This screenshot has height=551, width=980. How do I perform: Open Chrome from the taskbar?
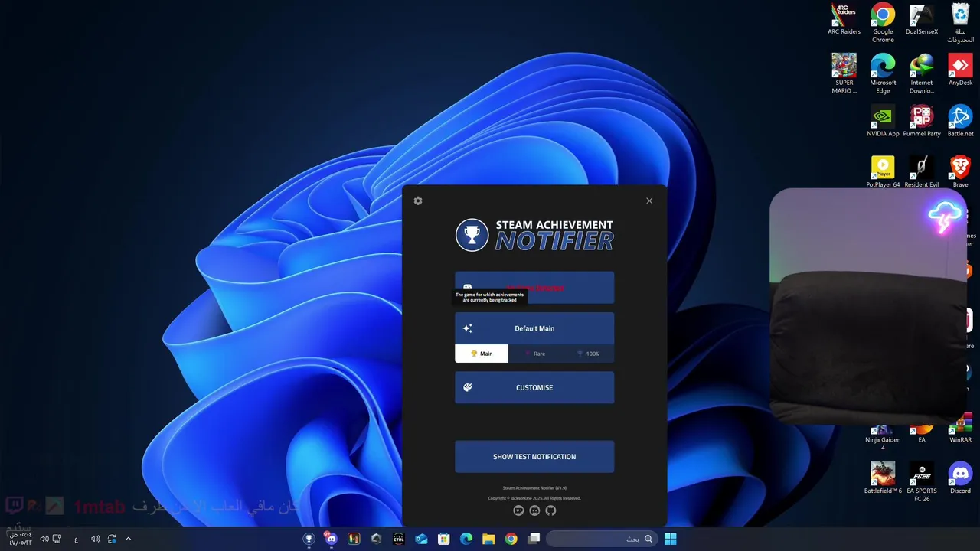click(511, 539)
